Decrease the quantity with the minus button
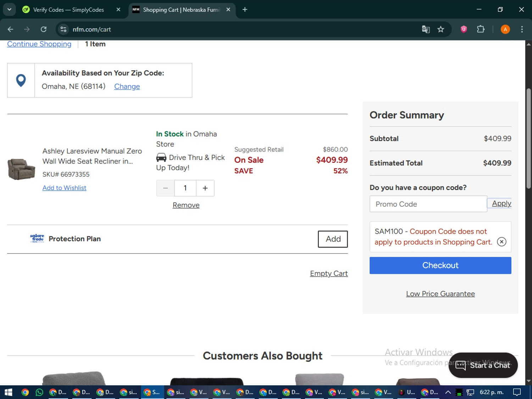The image size is (532, 399). 165,188
